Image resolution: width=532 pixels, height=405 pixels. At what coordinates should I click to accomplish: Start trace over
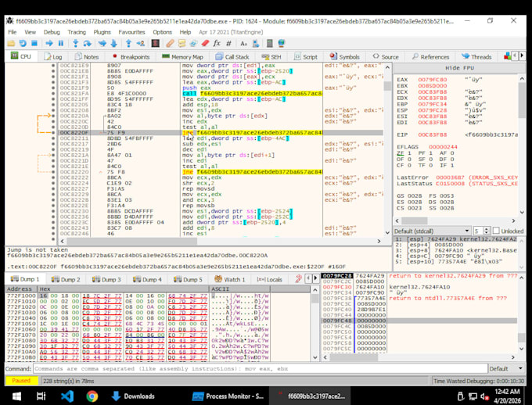click(x=113, y=44)
